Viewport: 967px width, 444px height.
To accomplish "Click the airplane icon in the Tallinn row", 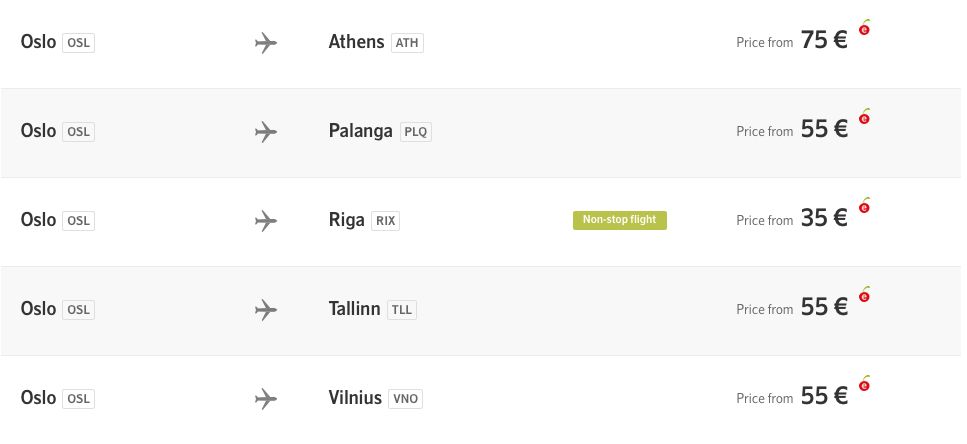I will (x=266, y=310).
